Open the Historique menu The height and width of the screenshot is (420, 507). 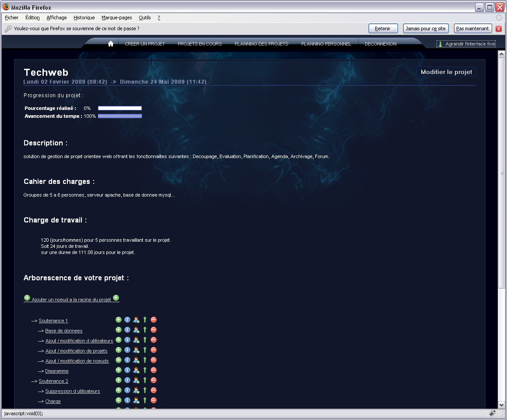(x=84, y=18)
